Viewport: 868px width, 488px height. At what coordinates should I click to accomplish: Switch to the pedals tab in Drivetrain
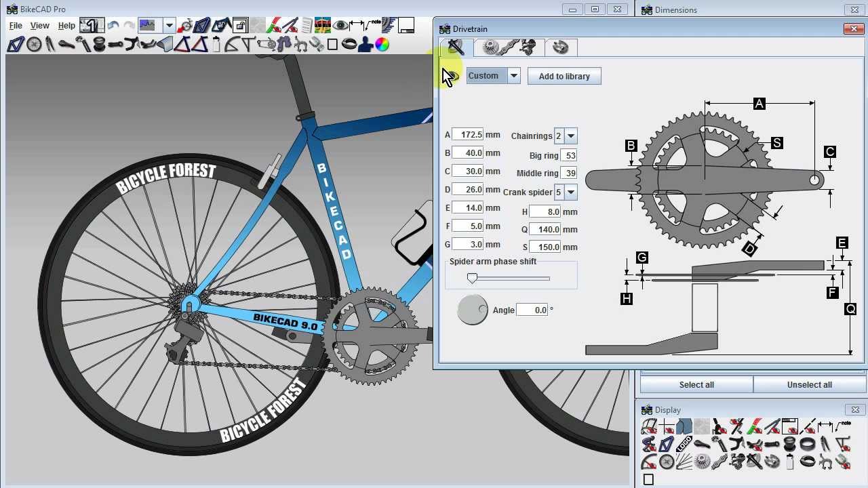(x=561, y=47)
